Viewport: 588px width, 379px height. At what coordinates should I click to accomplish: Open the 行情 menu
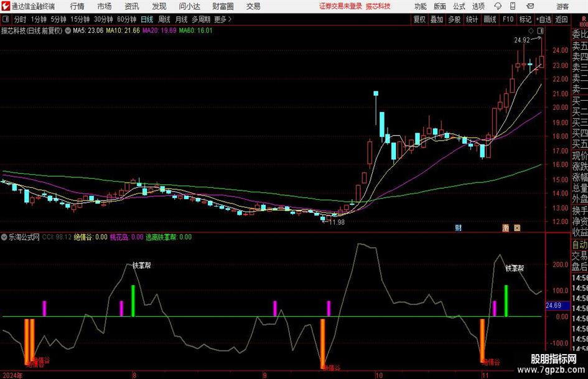pyautogui.click(x=77, y=6)
